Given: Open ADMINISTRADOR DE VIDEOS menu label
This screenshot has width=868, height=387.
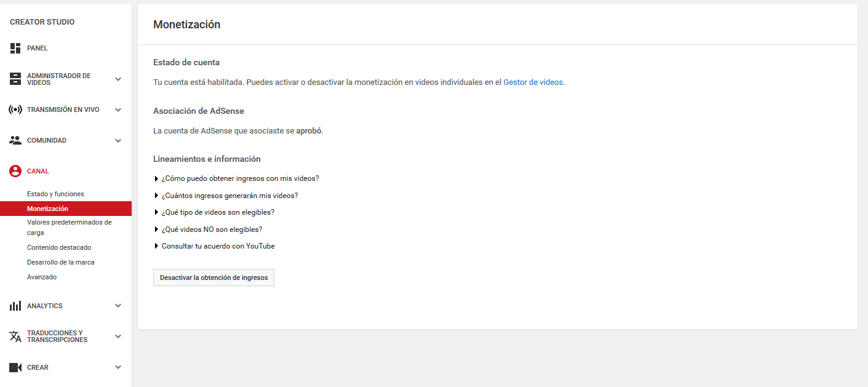Looking at the screenshot, I should tap(58, 79).
